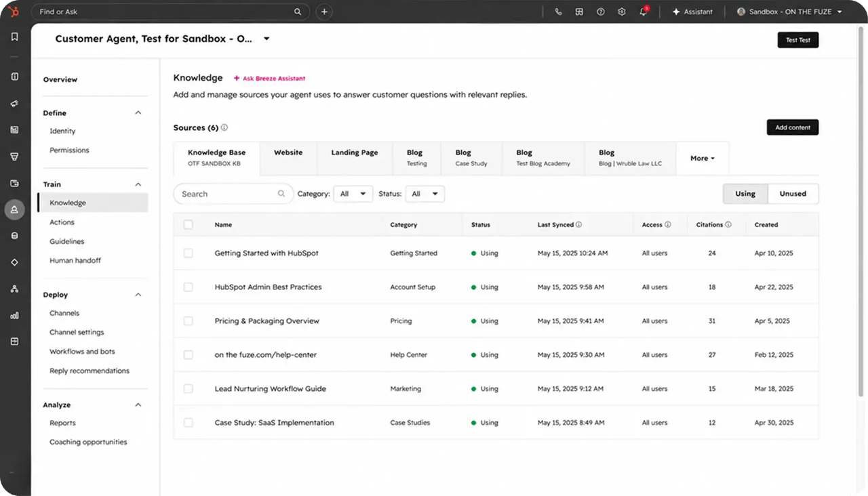Click the Find or Ask search field
868x496 pixels.
coord(170,12)
